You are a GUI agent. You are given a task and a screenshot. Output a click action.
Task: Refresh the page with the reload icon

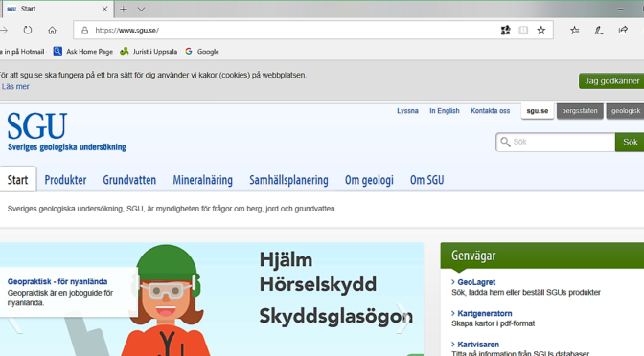28,30
